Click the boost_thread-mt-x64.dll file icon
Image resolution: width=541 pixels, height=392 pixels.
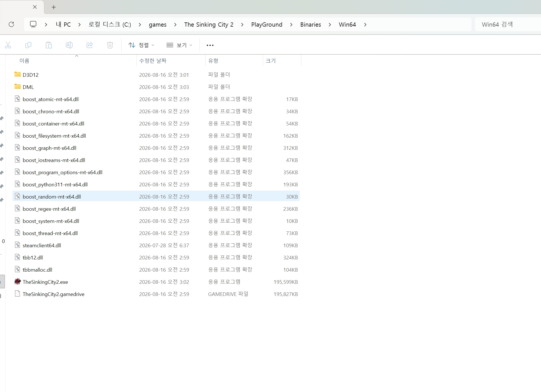pos(18,233)
